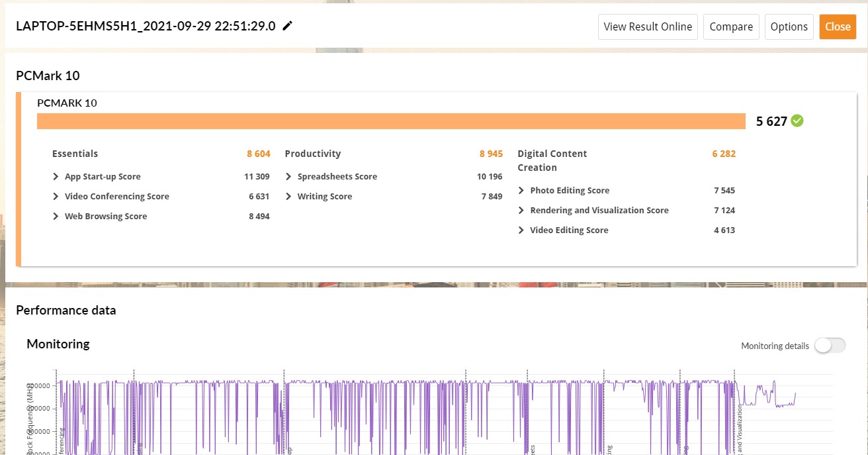Expand Video Editing Score chevron
This screenshot has height=455, width=868.
click(522, 230)
